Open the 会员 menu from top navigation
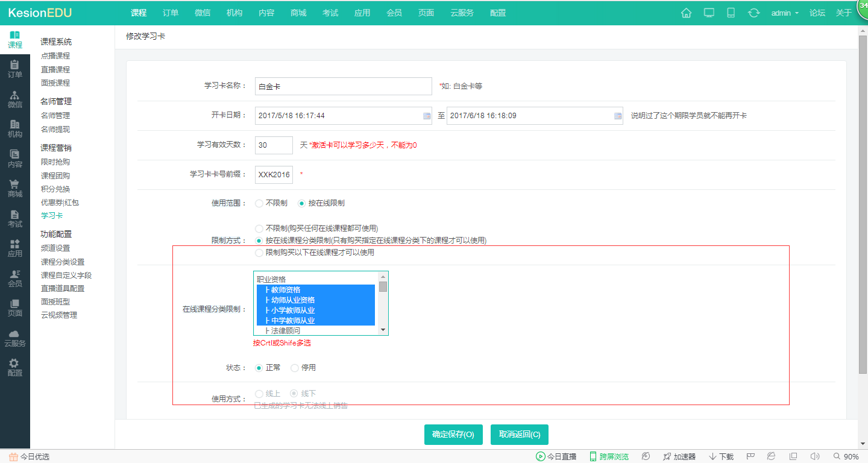This screenshot has width=868, height=463. point(394,12)
